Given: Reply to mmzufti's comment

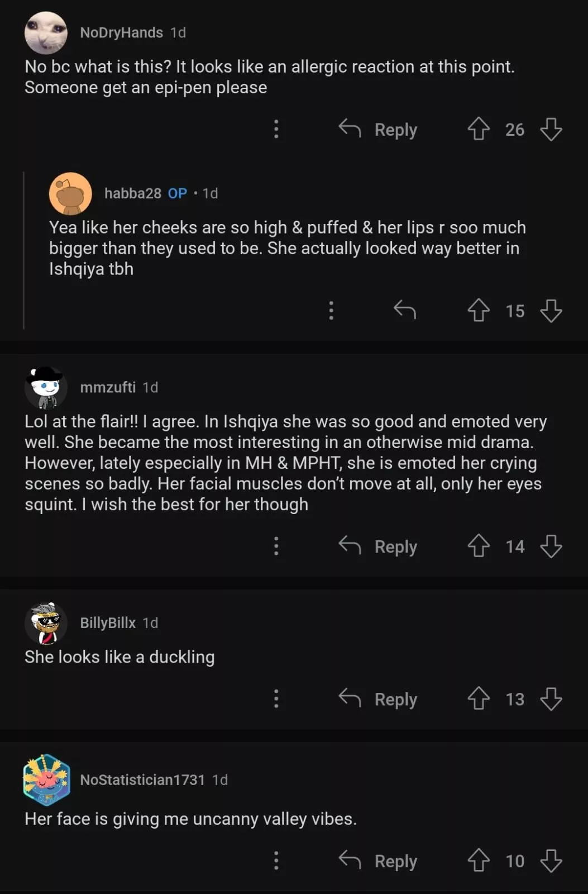Looking at the screenshot, I should (x=379, y=546).
